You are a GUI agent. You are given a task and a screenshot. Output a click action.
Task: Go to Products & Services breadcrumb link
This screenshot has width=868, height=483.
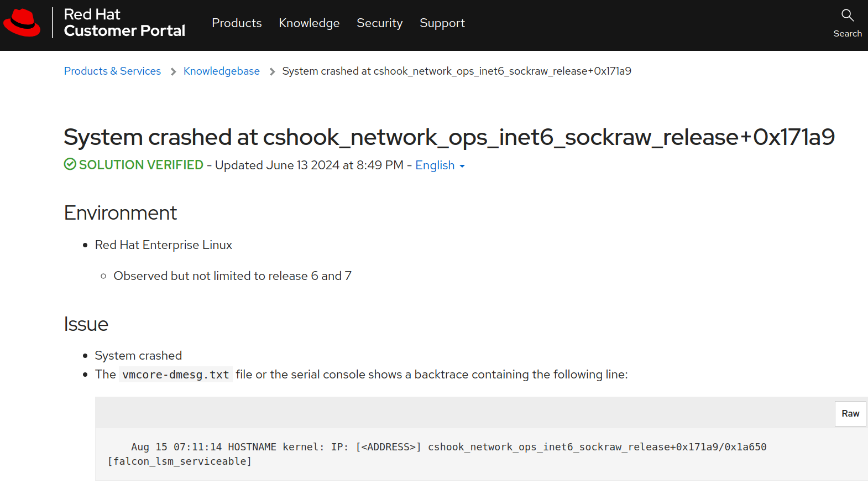[x=112, y=71]
